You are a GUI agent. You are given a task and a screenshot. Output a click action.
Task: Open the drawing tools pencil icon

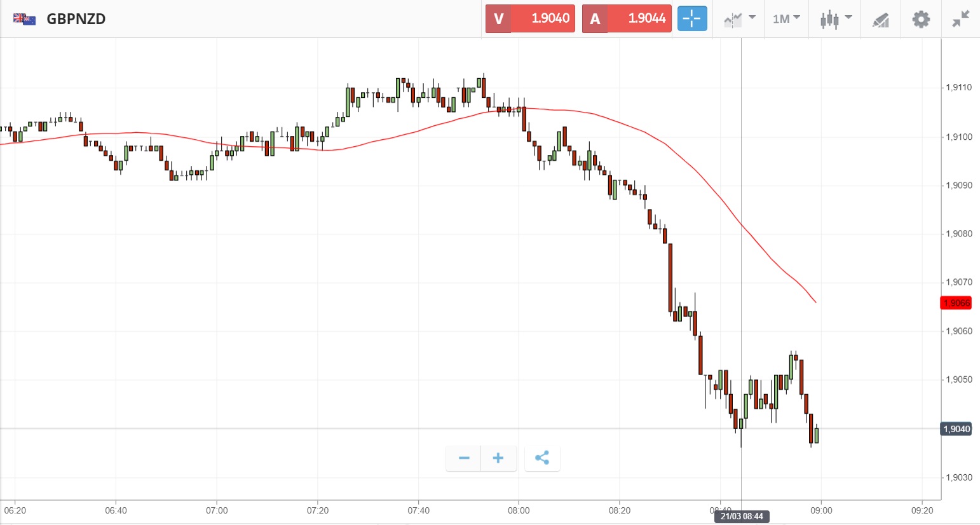coord(880,20)
